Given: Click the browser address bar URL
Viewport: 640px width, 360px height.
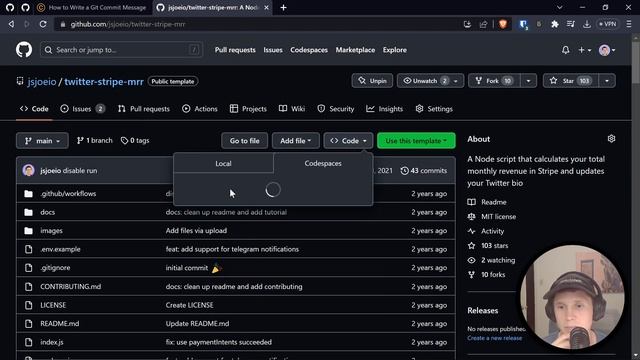Looking at the screenshot, I should click(x=128, y=24).
